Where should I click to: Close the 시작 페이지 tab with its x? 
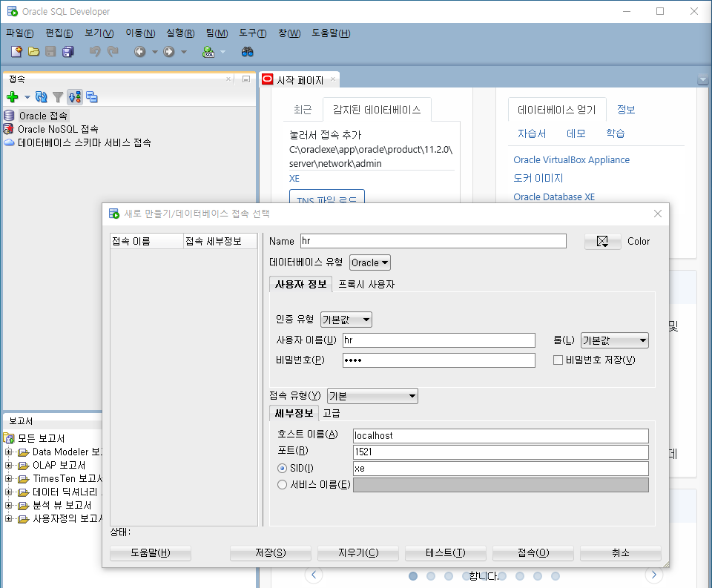point(333,79)
